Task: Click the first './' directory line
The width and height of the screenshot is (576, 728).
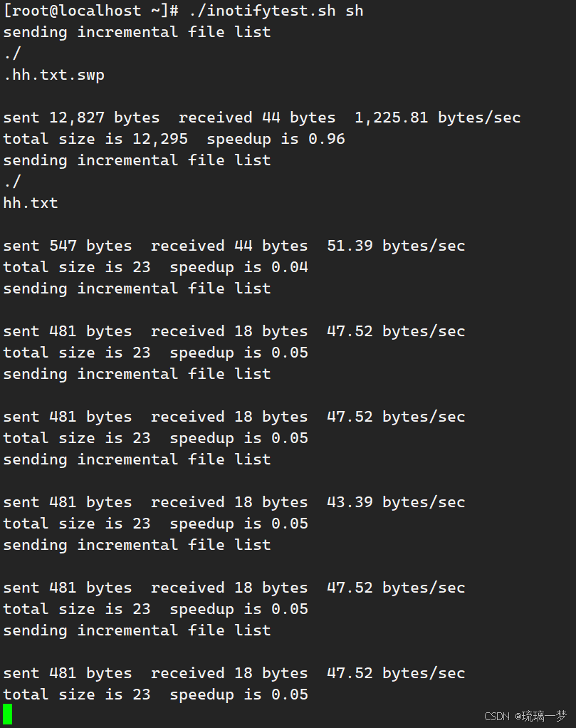Action: click(x=12, y=53)
